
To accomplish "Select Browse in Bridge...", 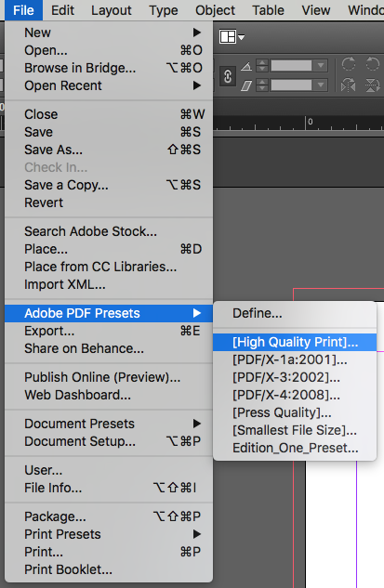I will (x=109, y=68).
